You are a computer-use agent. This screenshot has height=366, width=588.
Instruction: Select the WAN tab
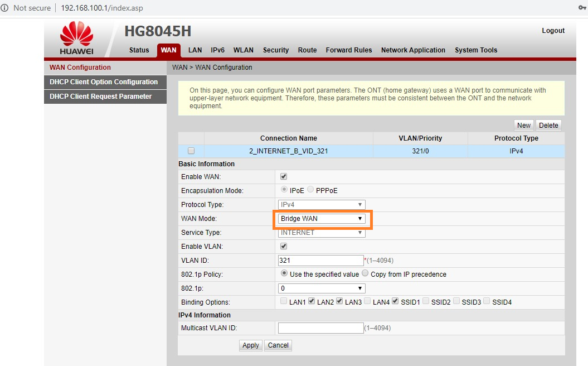tap(169, 50)
